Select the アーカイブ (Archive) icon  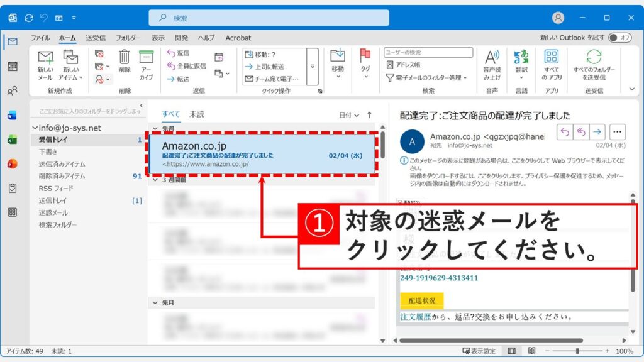[147, 60]
